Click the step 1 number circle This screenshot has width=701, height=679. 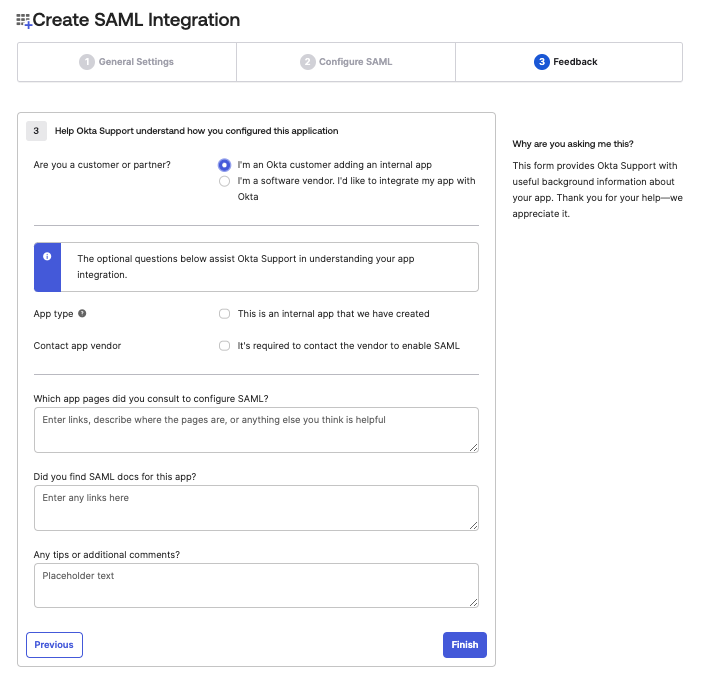[87, 62]
